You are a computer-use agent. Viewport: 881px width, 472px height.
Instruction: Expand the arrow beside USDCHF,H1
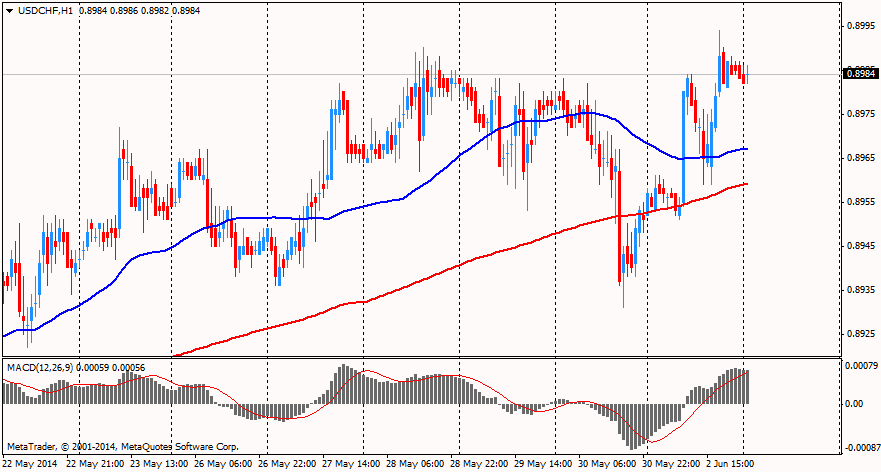(x=9, y=10)
